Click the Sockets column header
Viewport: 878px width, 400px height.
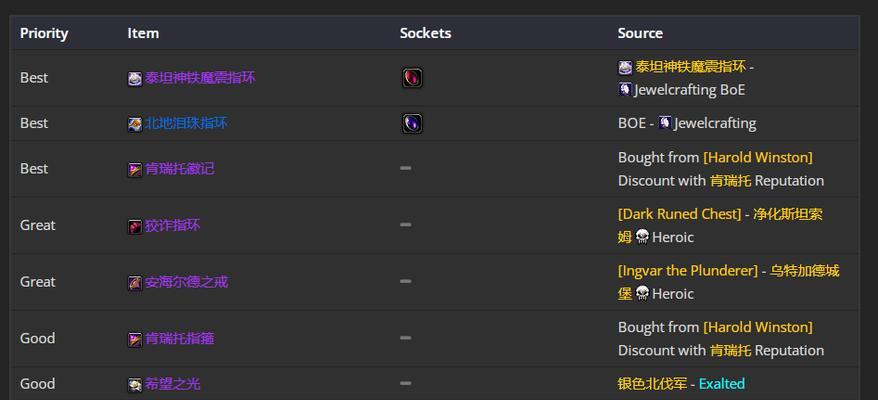coord(426,33)
